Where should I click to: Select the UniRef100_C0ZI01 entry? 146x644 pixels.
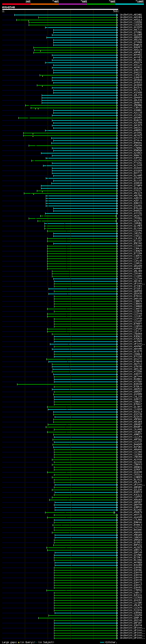click(x=131, y=527)
